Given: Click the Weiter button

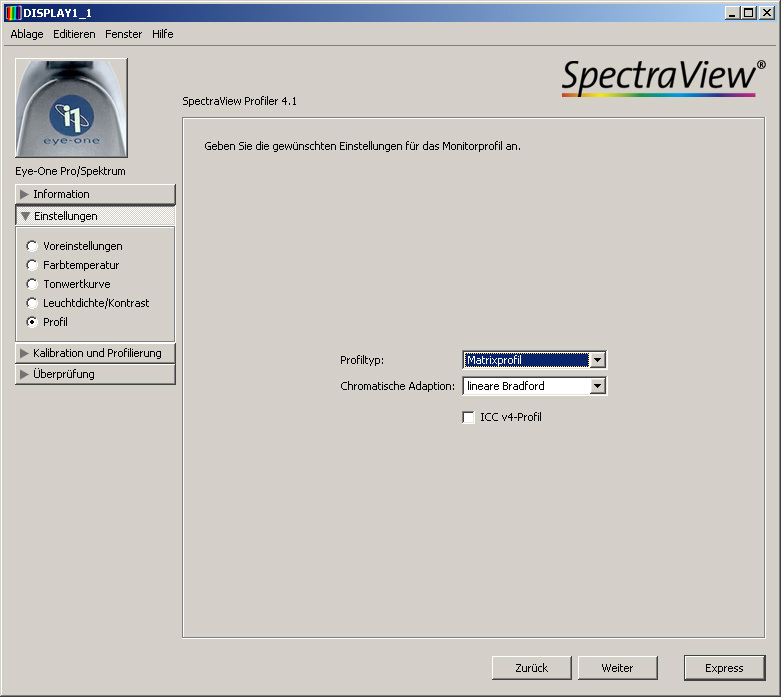Looking at the screenshot, I should [x=617, y=668].
